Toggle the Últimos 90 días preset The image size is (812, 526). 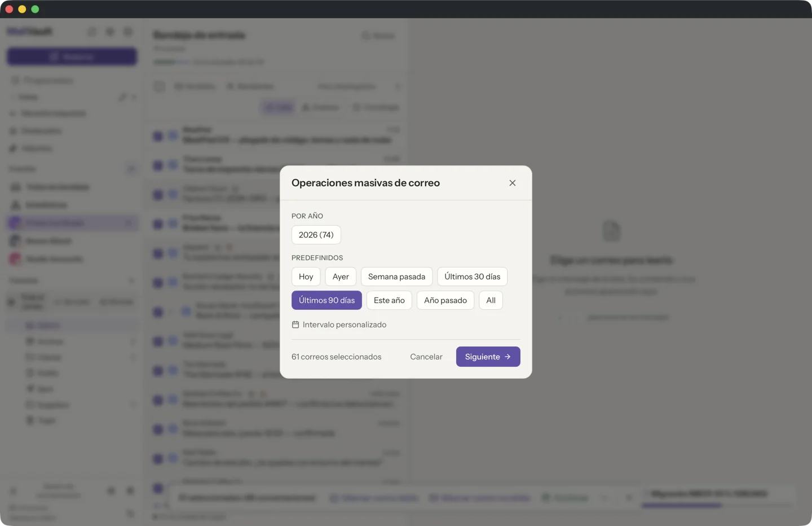coord(326,300)
